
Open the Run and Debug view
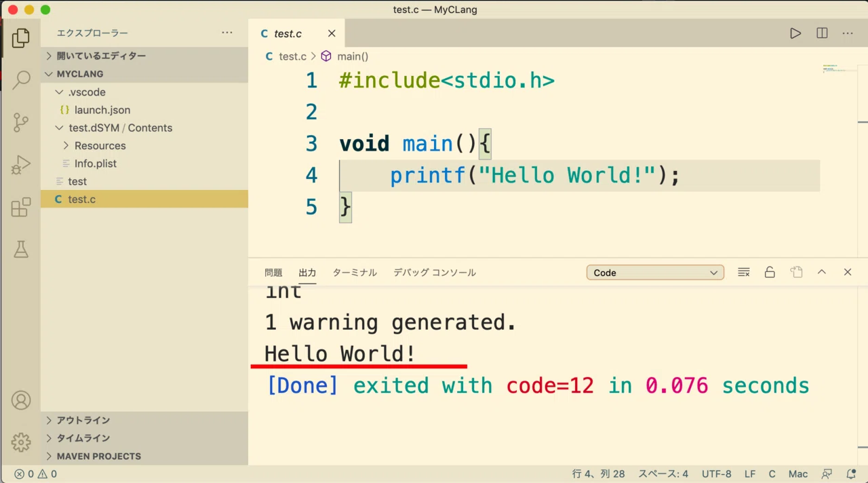[x=21, y=165]
